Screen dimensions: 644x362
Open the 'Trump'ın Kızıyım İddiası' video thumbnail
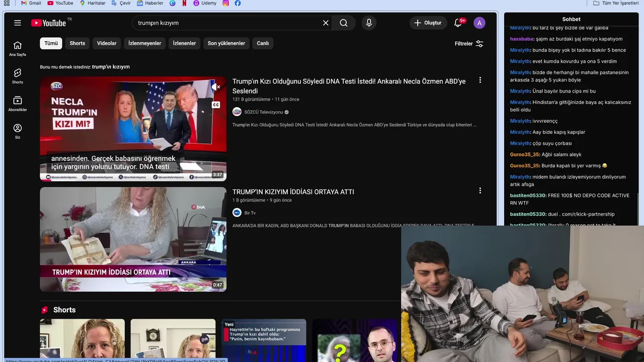[133, 239]
